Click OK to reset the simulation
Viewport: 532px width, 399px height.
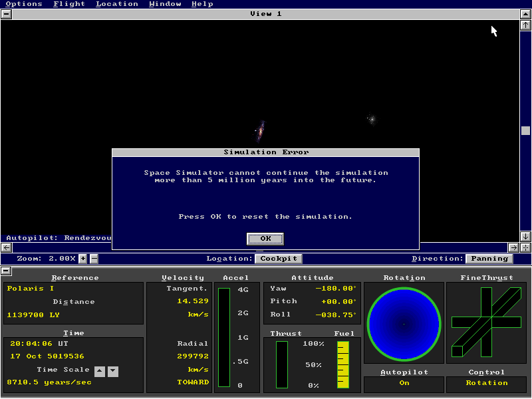(265, 239)
